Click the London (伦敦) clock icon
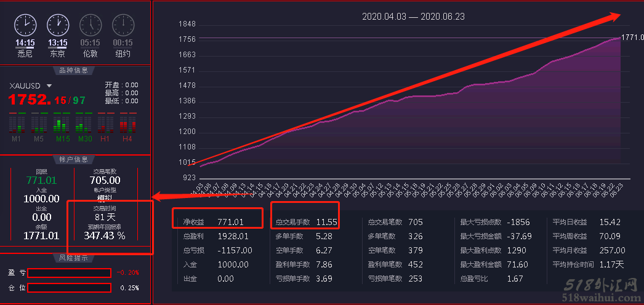The width and height of the screenshot is (644, 305). [90, 25]
